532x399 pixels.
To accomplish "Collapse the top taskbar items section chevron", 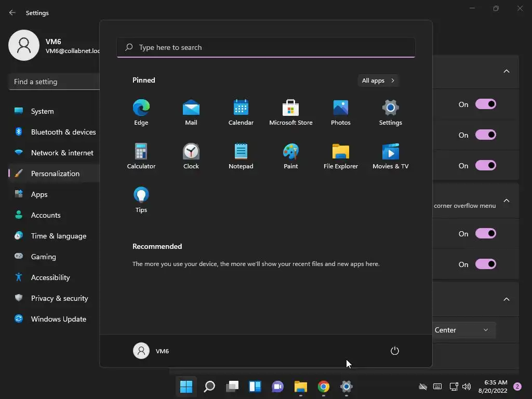I will 506,71.
